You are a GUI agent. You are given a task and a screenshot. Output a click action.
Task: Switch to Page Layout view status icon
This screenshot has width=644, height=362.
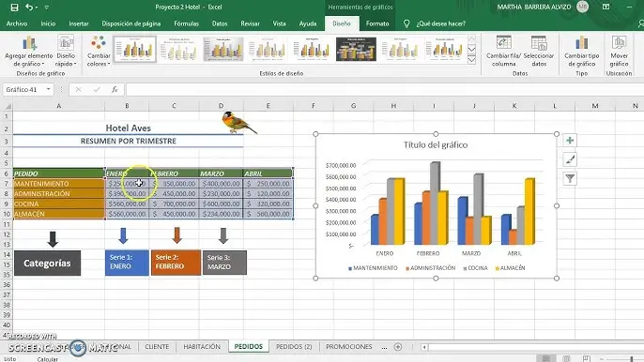566,358
